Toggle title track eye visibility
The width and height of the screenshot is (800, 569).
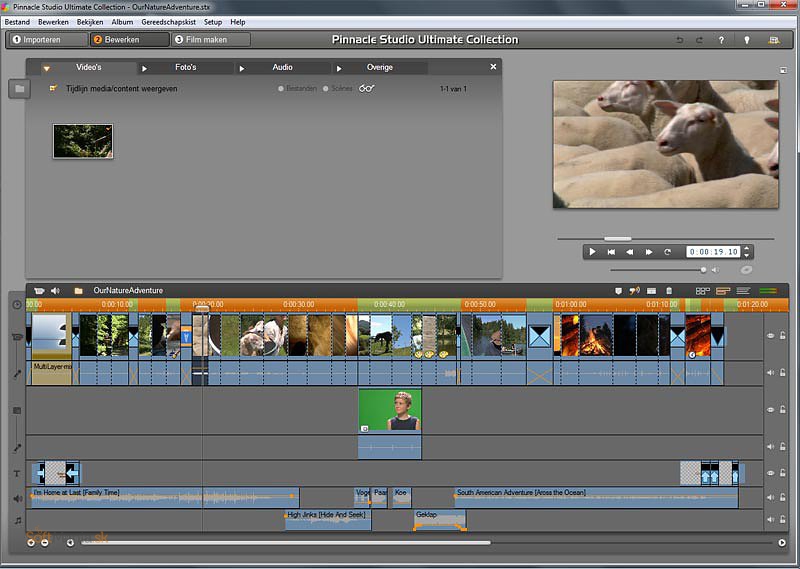(x=770, y=473)
